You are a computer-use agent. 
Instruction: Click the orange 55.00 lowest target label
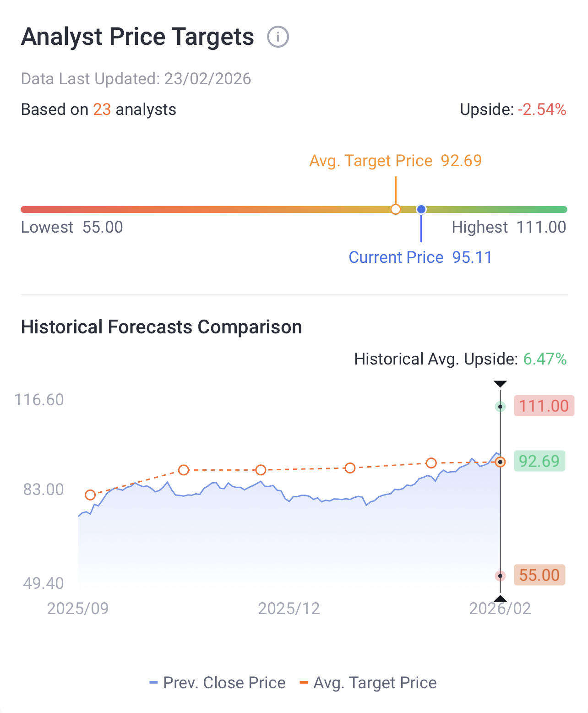[x=539, y=575]
